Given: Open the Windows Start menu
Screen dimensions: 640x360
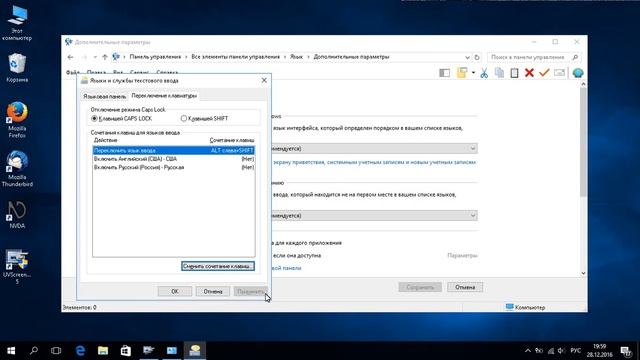Looking at the screenshot, I should [x=11, y=351].
